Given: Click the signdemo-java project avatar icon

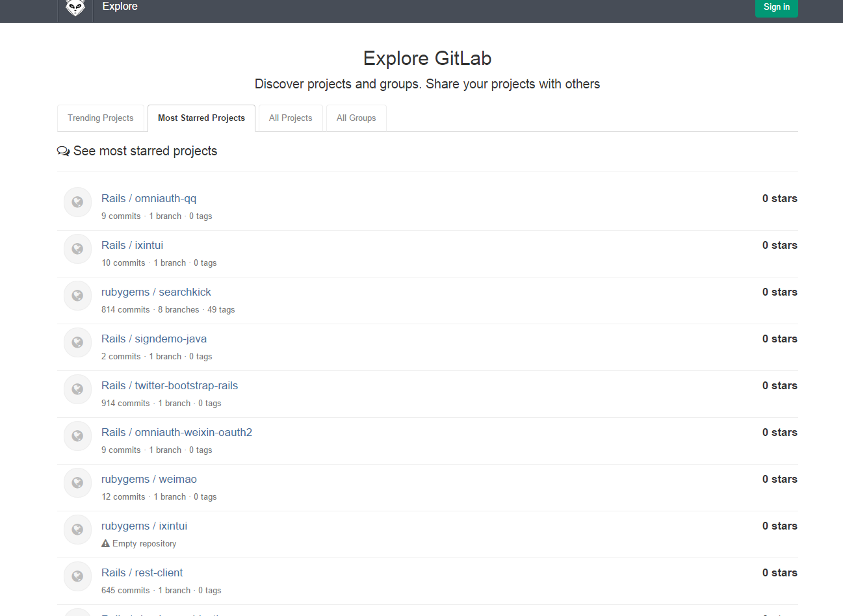Looking at the screenshot, I should click(77, 342).
